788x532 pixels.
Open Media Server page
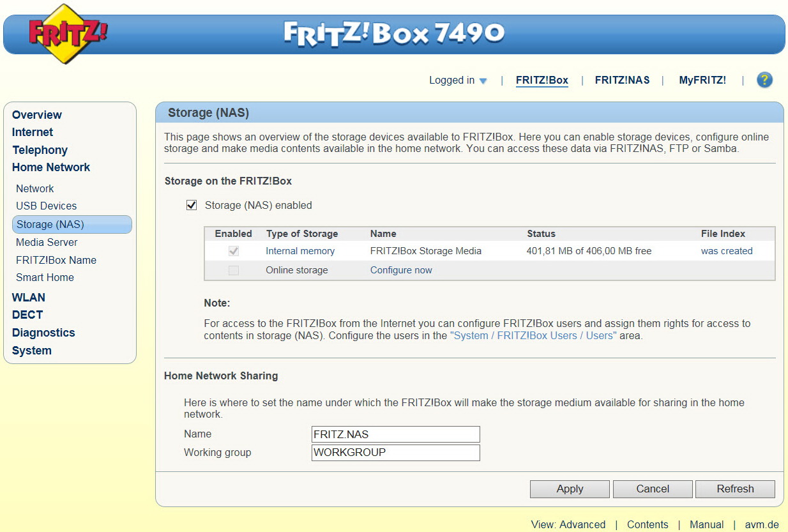click(x=47, y=242)
